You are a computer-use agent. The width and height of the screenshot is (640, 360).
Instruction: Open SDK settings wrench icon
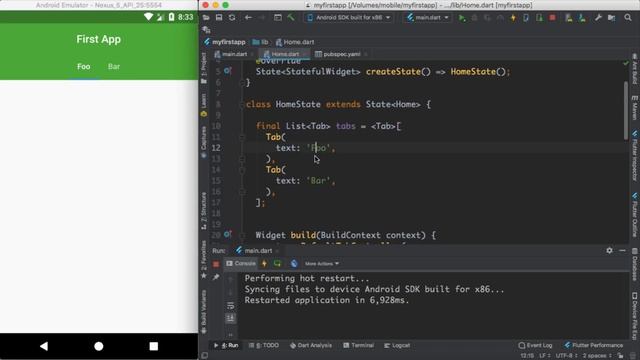598,18
